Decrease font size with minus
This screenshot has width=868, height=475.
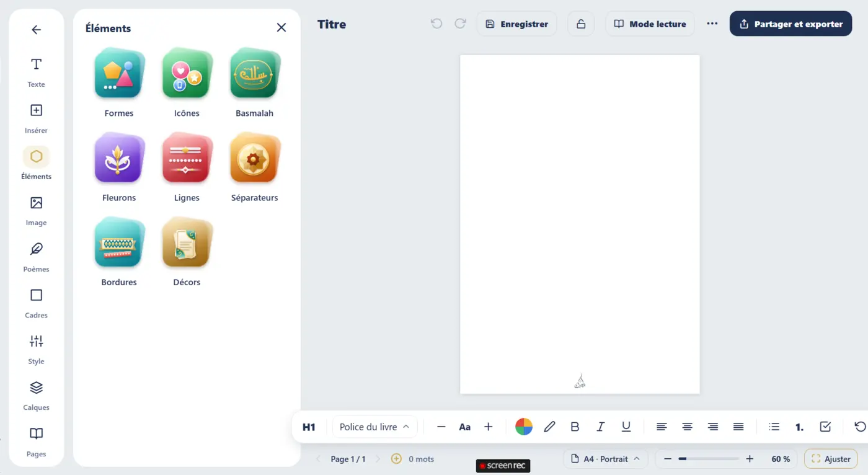point(441,427)
